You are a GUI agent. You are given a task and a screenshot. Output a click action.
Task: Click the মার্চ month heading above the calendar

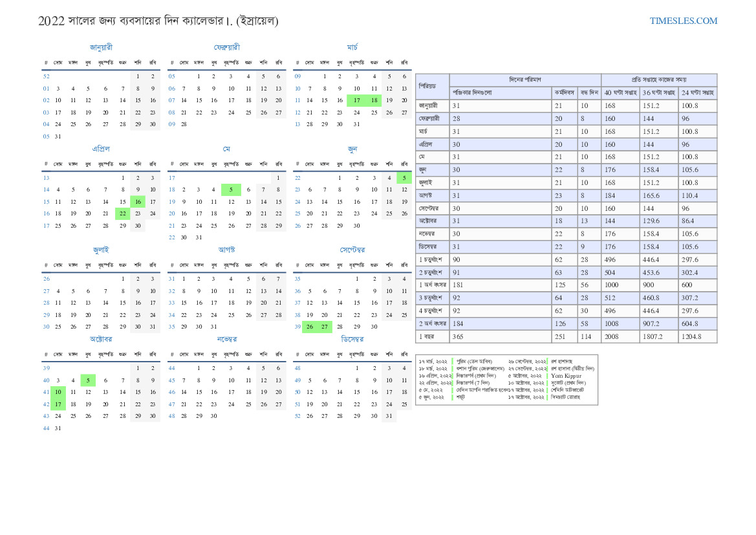point(352,47)
